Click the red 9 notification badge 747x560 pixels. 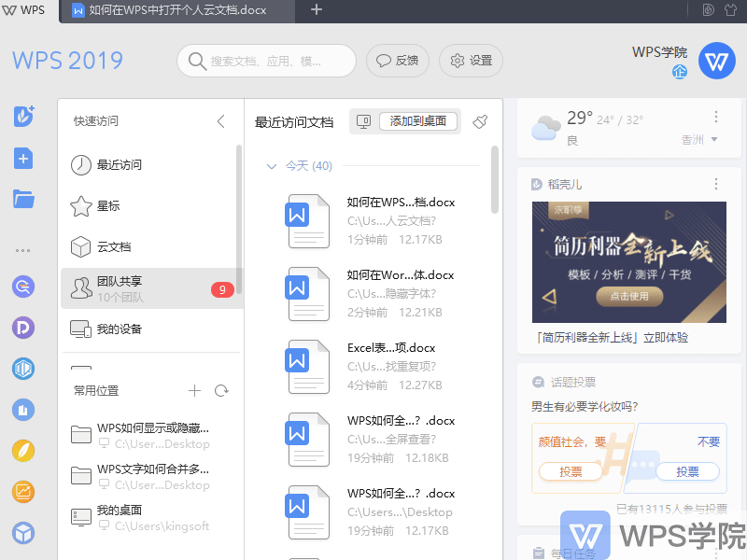222,289
